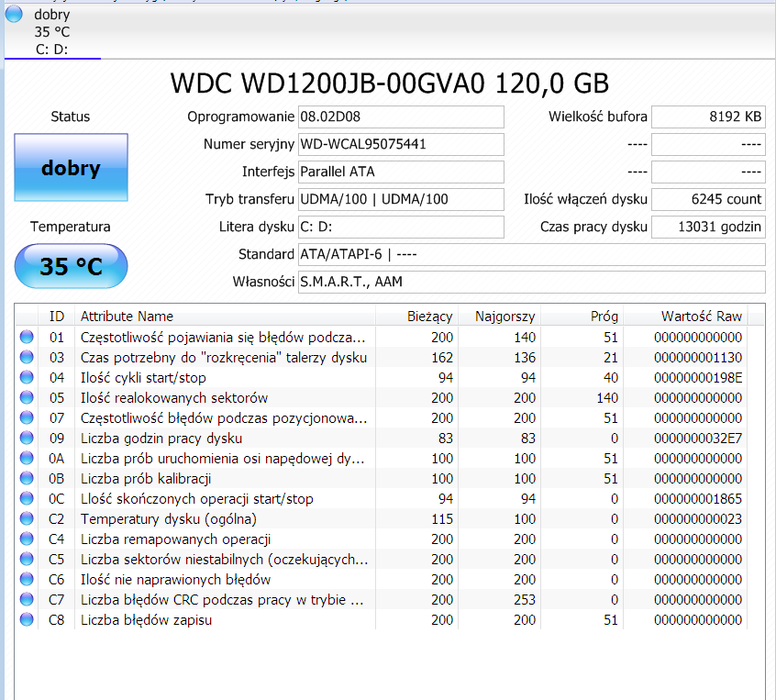
Task: Click raw value 0000000032E7 in row 09
Action: coord(698,439)
